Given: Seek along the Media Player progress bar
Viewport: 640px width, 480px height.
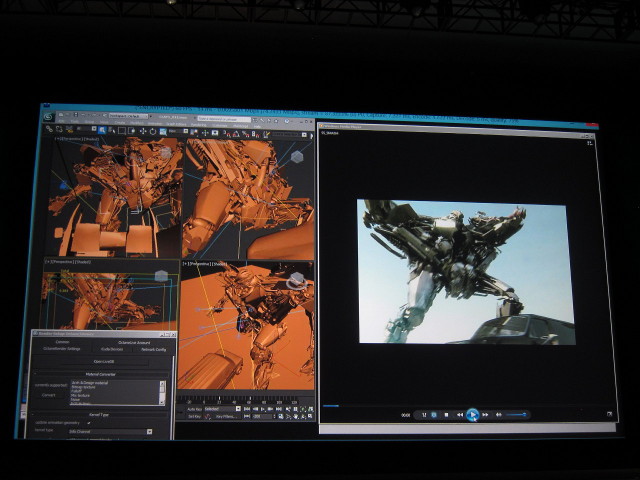Looking at the screenshot, I should (465, 406).
